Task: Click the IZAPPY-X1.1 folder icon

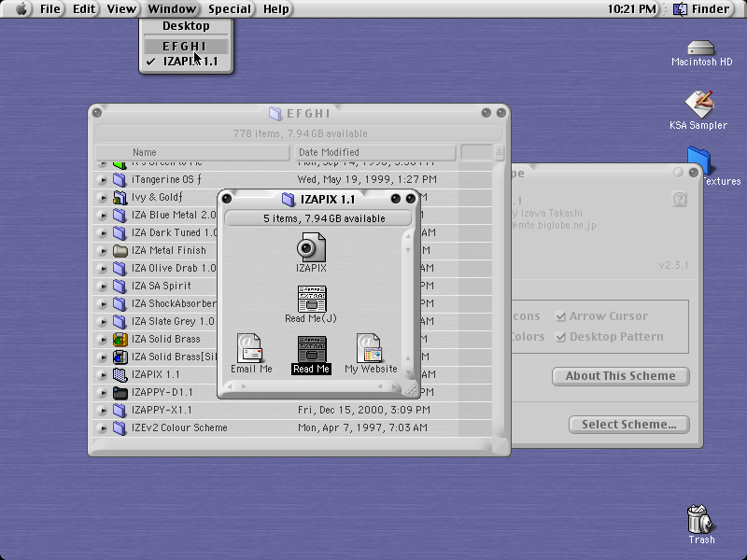Action: (120, 410)
